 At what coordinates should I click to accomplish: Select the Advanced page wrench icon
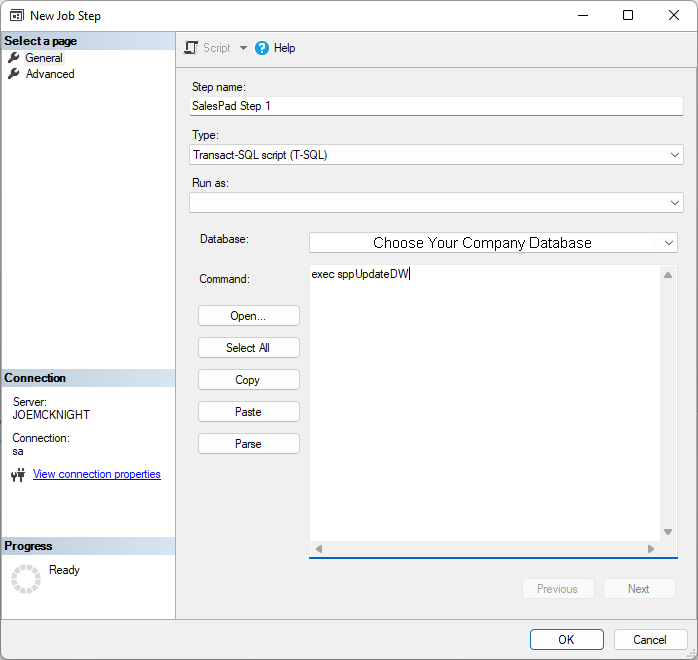(14, 74)
